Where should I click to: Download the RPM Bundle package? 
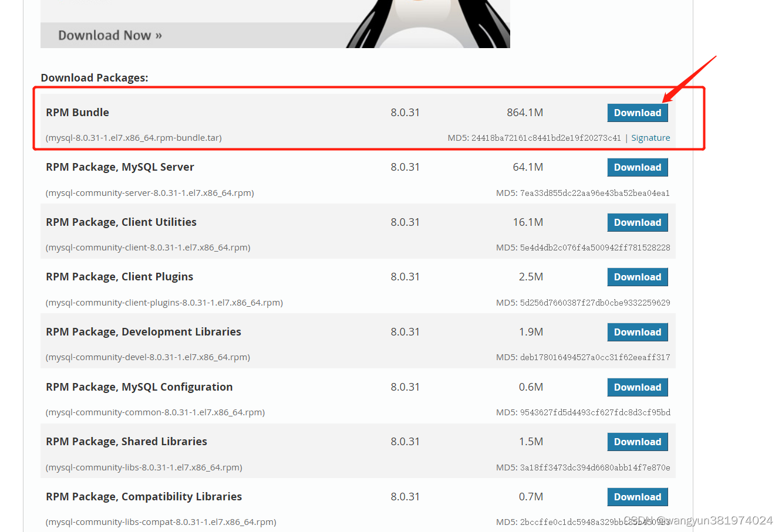pyautogui.click(x=638, y=113)
